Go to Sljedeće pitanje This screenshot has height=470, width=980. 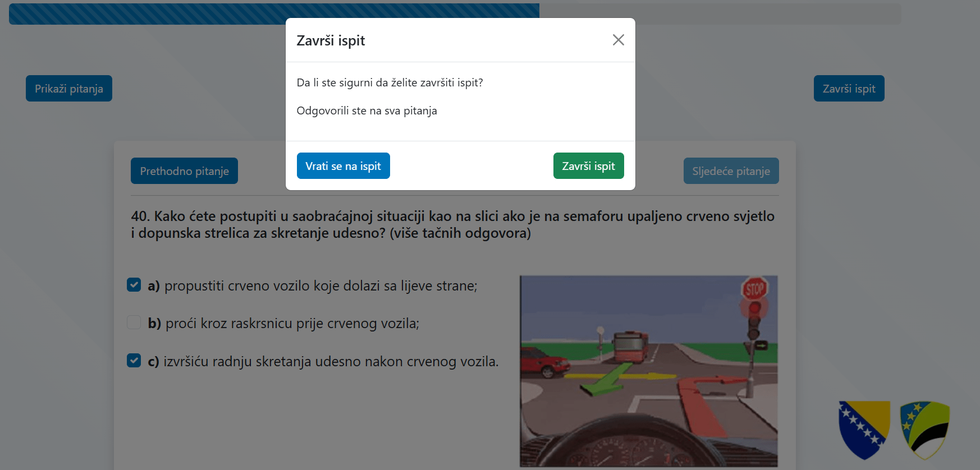(731, 171)
